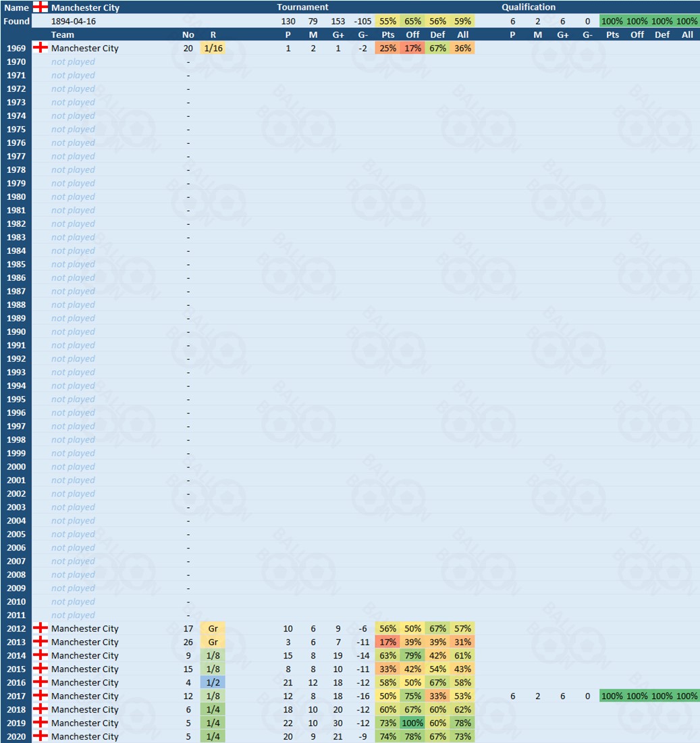Click the R column header
The width and height of the screenshot is (700, 743).
pos(213,34)
